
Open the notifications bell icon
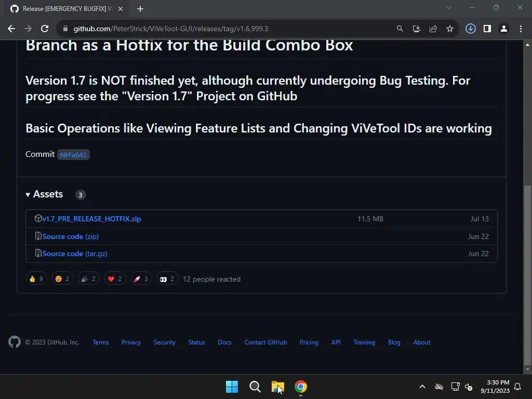pos(518,387)
